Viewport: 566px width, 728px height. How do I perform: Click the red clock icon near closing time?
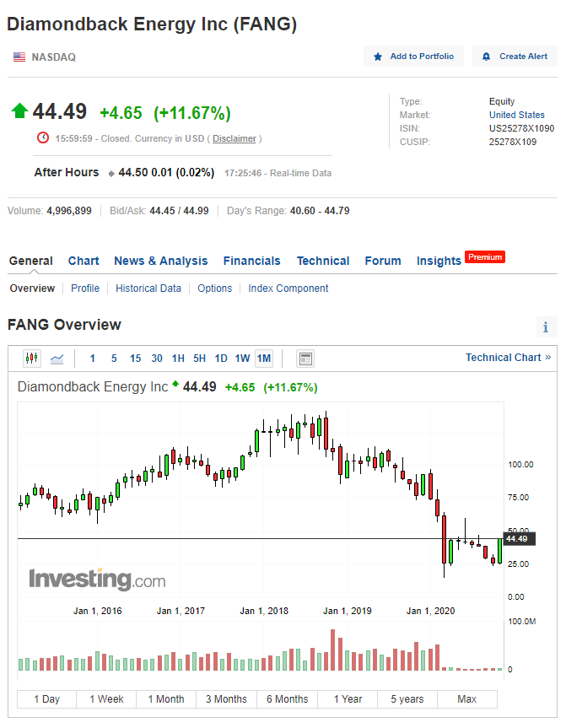coord(43,138)
